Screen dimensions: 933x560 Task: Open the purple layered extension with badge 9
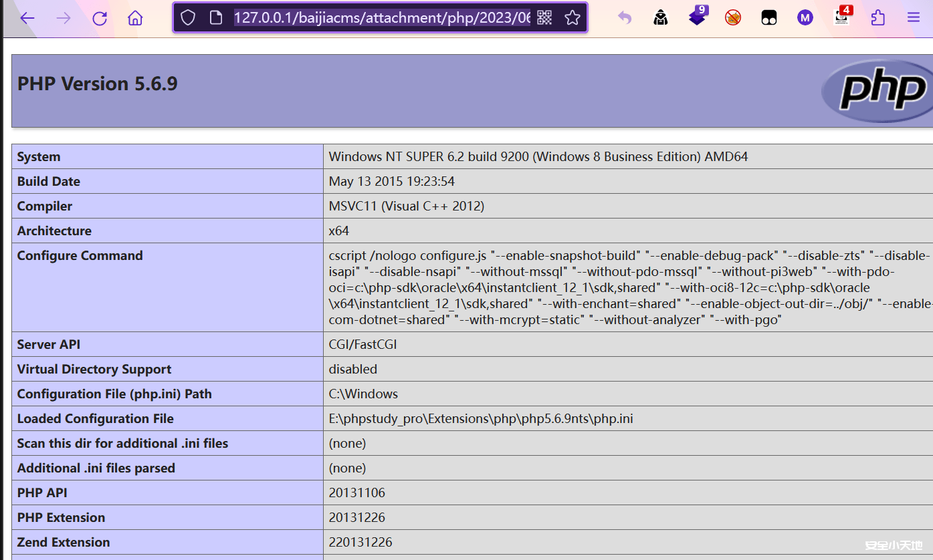point(697,18)
